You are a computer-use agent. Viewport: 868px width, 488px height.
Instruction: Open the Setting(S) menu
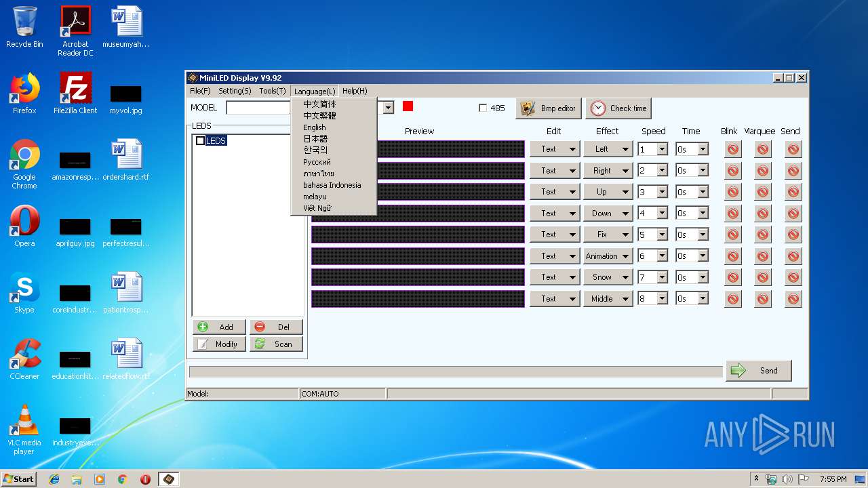235,91
